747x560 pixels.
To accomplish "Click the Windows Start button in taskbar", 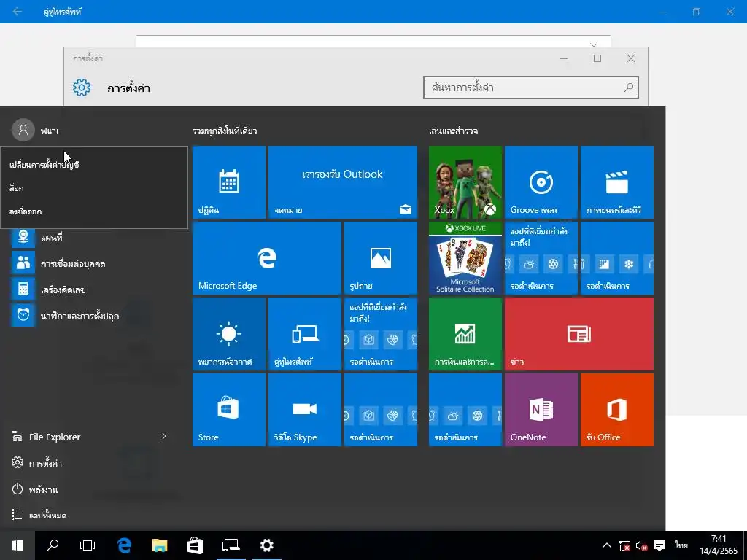I will (18, 545).
